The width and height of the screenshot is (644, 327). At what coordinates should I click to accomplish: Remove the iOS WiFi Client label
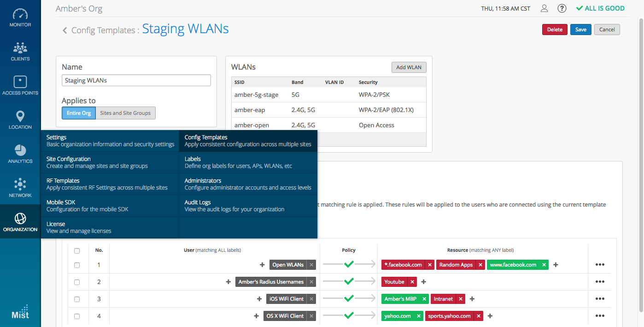(311, 299)
